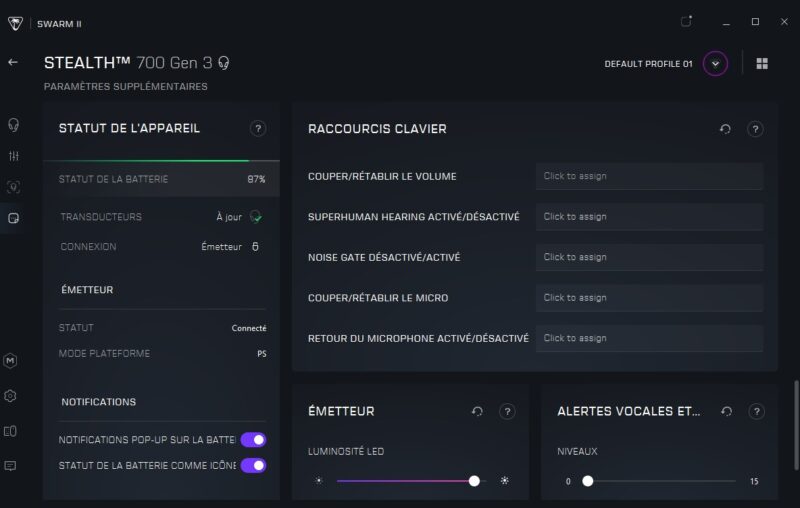Open help for Alertes Vocales panel
The width and height of the screenshot is (800, 508).
click(x=756, y=411)
